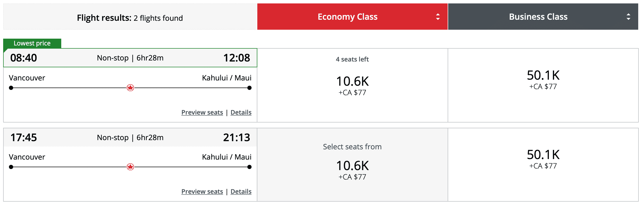The height and width of the screenshot is (204, 644).
Task: Select the 08:40 departure flight row header
Action: coord(130,58)
